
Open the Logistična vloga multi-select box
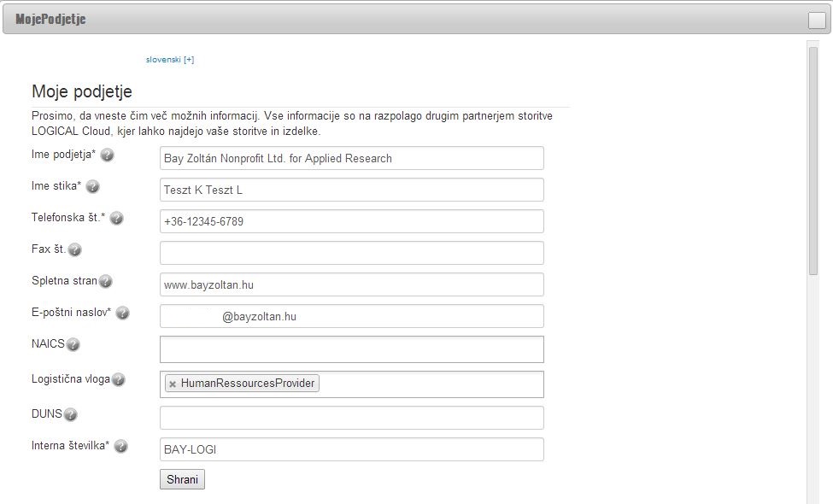(352, 384)
